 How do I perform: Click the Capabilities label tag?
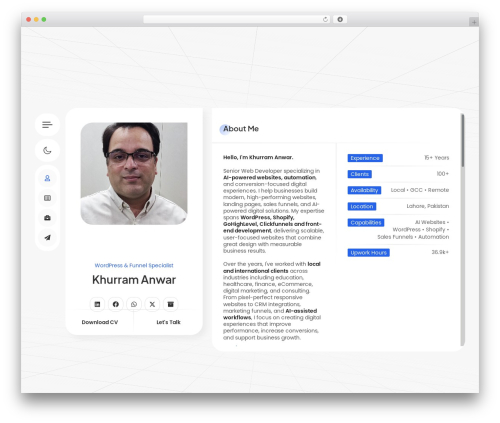click(x=366, y=222)
